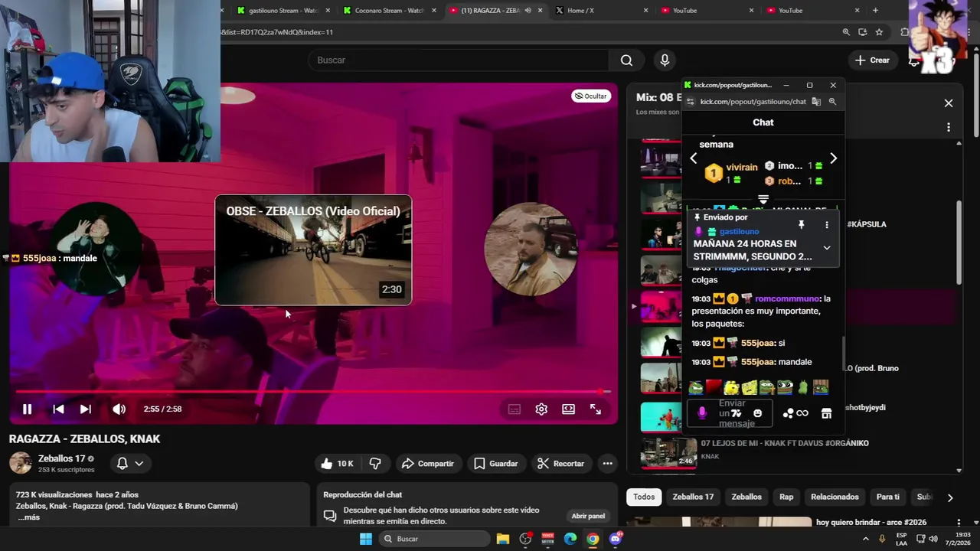The image size is (980, 551).
Task: Seek on the video progress bar
Action: (312, 392)
